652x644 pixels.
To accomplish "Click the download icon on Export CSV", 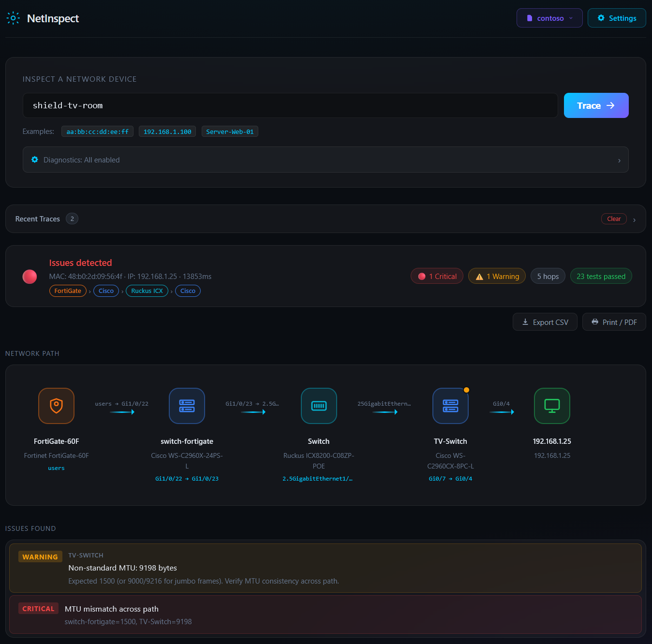I will (525, 322).
